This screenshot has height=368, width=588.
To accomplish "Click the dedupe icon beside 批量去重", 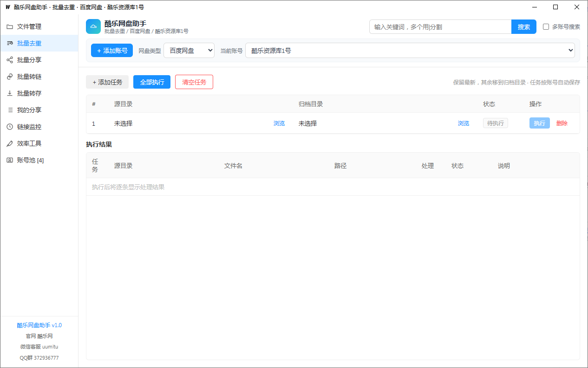I will [10, 43].
